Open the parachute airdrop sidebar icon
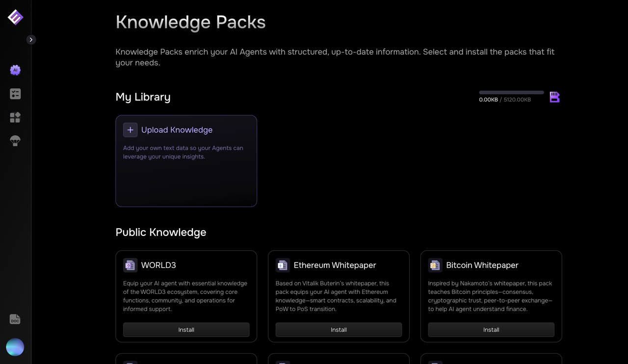 (x=15, y=141)
